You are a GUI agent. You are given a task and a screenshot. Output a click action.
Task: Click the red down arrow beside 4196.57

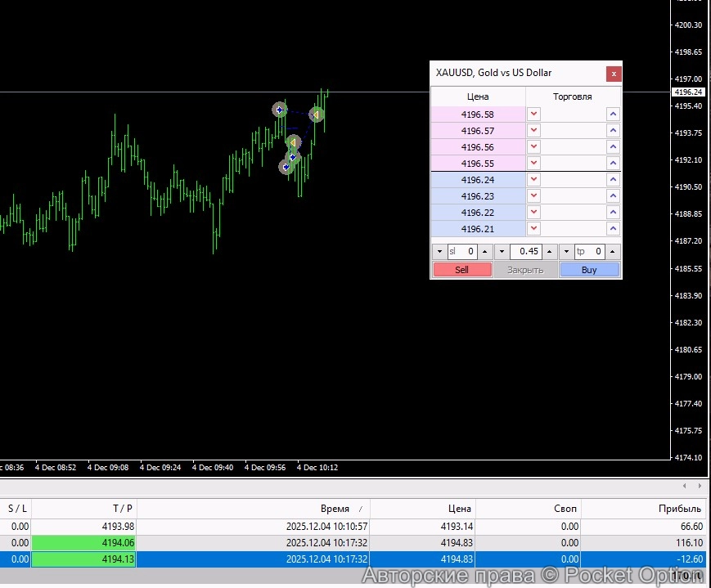coord(533,131)
